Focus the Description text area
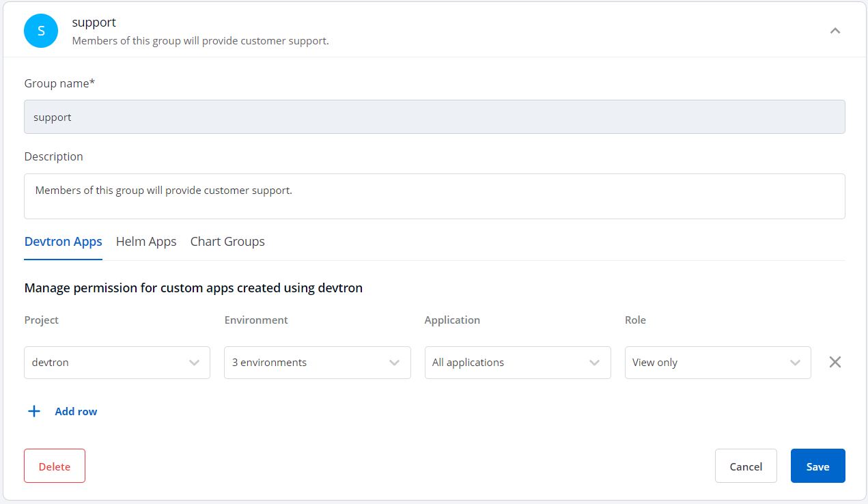This screenshot has width=868, height=504. click(x=434, y=196)
